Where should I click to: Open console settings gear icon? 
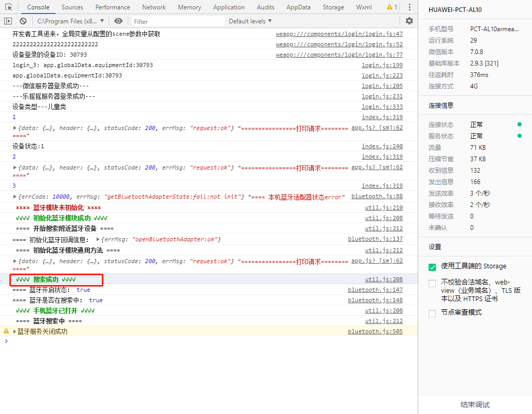[409, 21]
